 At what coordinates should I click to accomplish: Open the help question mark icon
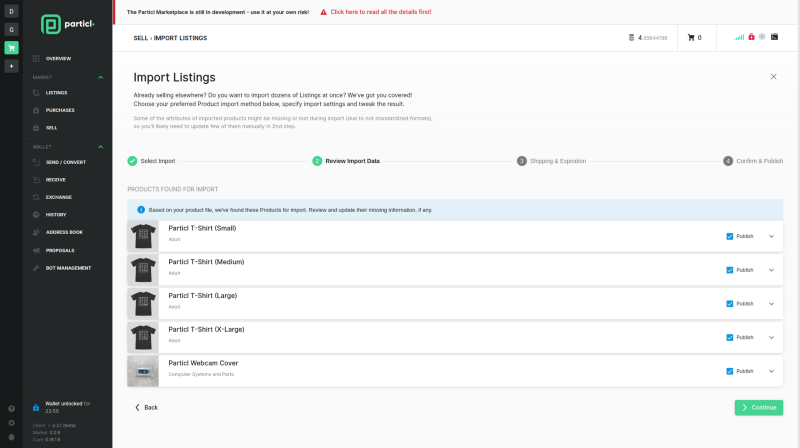[x=11, y=409]
